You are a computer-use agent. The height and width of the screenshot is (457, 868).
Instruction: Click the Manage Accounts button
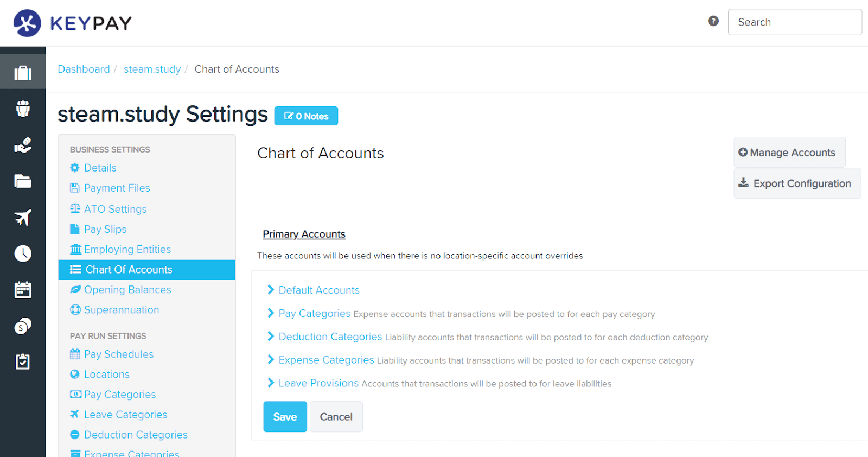[789, 153]
